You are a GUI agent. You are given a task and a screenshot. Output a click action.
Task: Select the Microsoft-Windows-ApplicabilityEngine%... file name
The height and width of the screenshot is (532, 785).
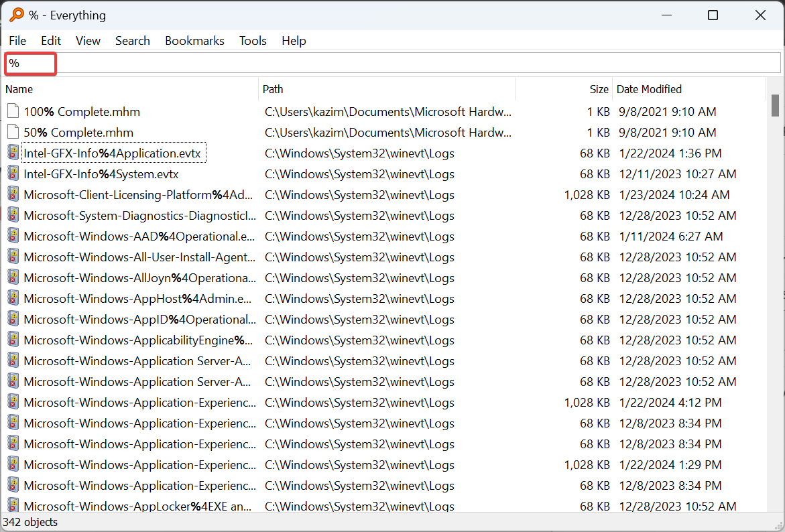pyautogui.click(x=138, y=340)
